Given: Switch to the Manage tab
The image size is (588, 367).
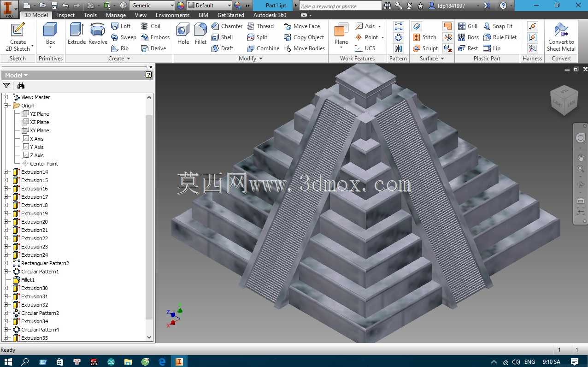Looking at the screenshot, I should click(116, 15).
